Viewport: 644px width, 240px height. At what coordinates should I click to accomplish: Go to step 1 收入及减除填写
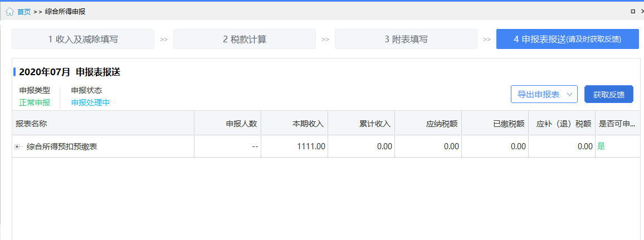click(83, 40)
